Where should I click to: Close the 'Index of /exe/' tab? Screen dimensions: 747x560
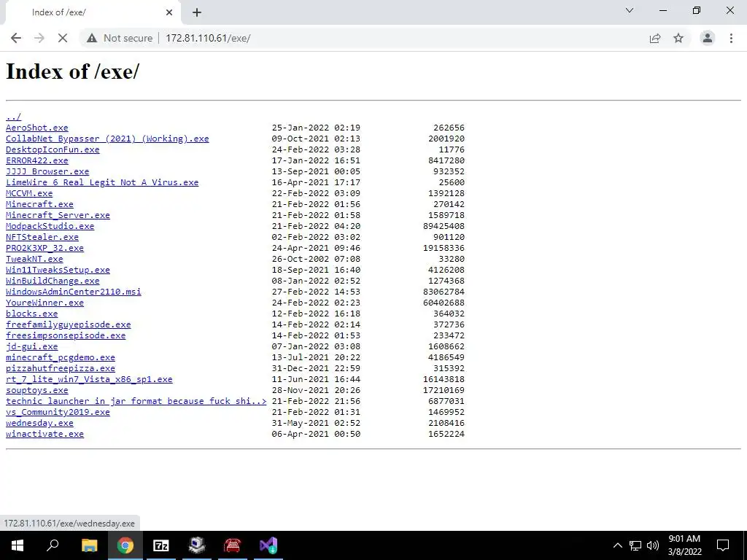point(169,12)
